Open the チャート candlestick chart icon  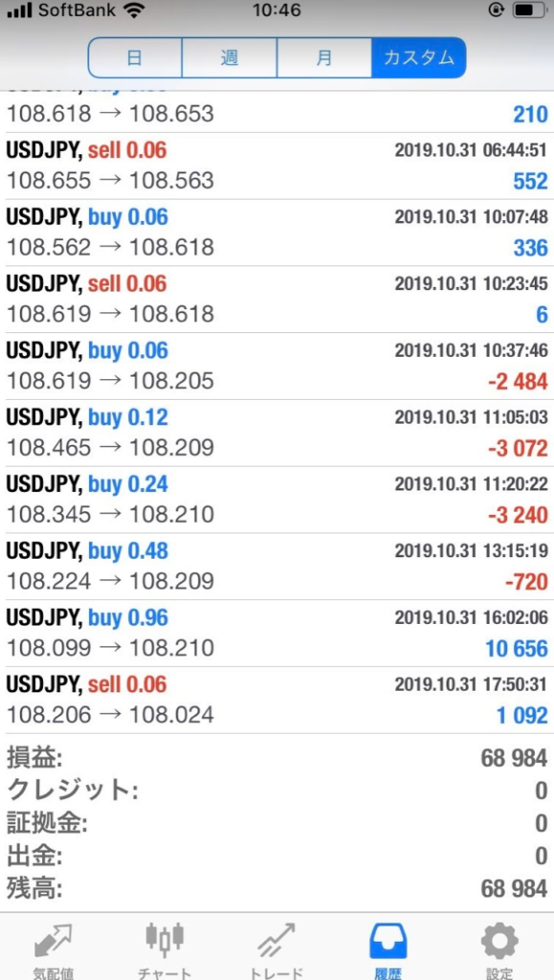[x=165, y=938]
